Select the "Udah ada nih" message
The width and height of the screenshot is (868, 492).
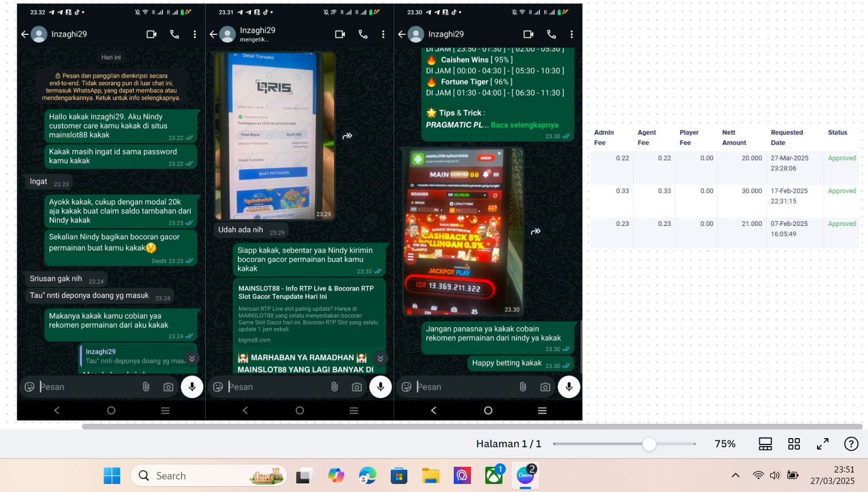(250, 230)
